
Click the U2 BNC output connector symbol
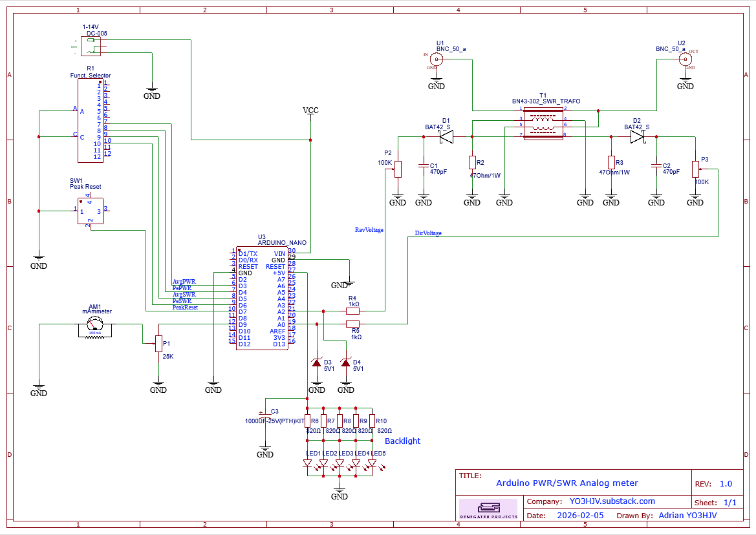pos(685,59)
